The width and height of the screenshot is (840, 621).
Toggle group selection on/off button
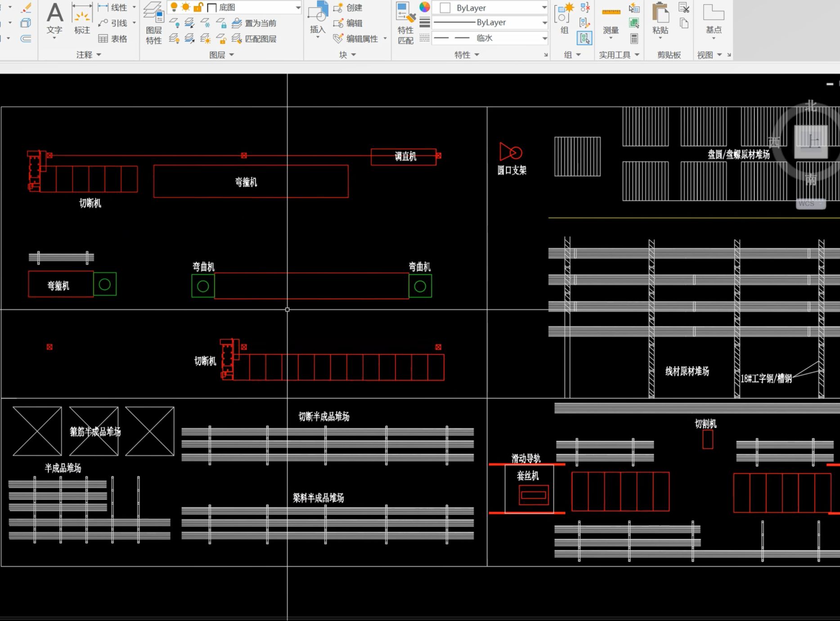584,38
